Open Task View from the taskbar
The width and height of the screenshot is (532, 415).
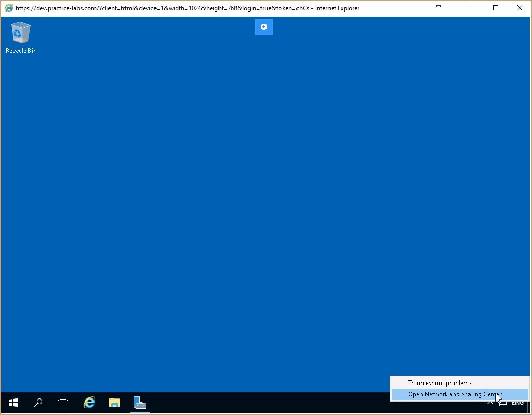coord(63,403)
